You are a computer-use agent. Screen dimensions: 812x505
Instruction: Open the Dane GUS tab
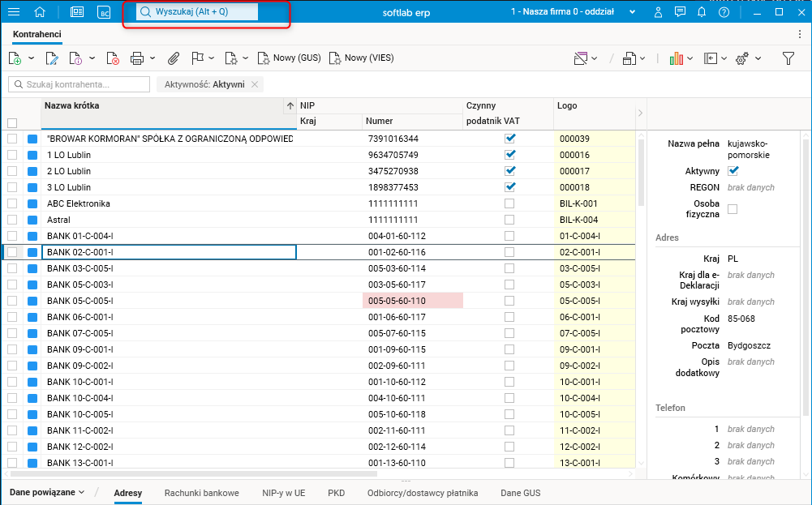coord(520,493)
